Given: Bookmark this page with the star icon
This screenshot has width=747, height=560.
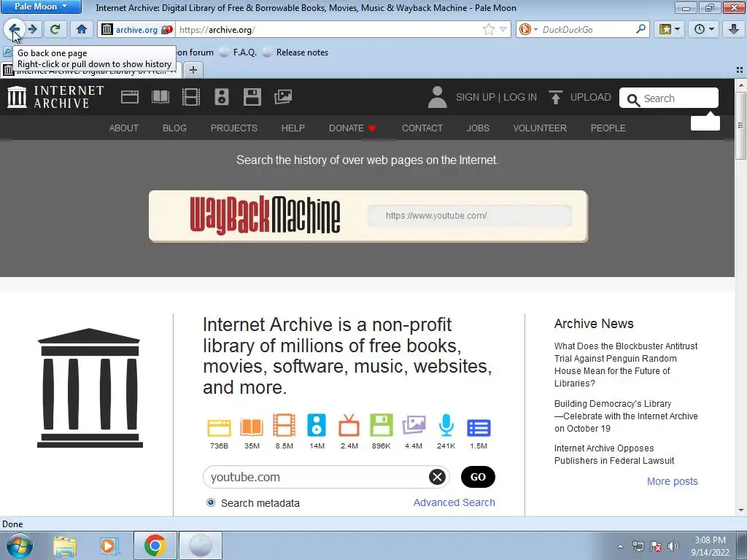Looking at the screenshot, I should [x=489, y=29].
